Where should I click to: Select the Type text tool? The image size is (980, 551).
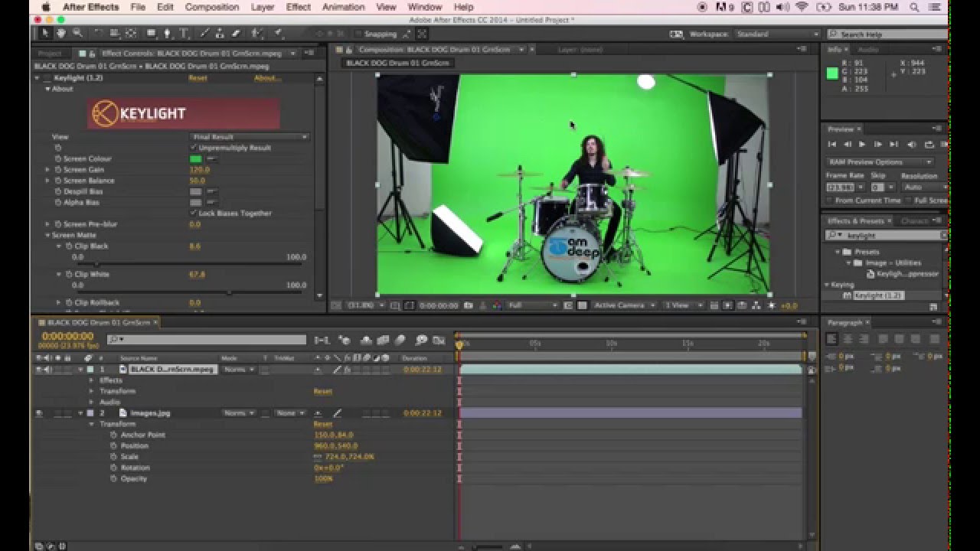click(x=184, y=34)
